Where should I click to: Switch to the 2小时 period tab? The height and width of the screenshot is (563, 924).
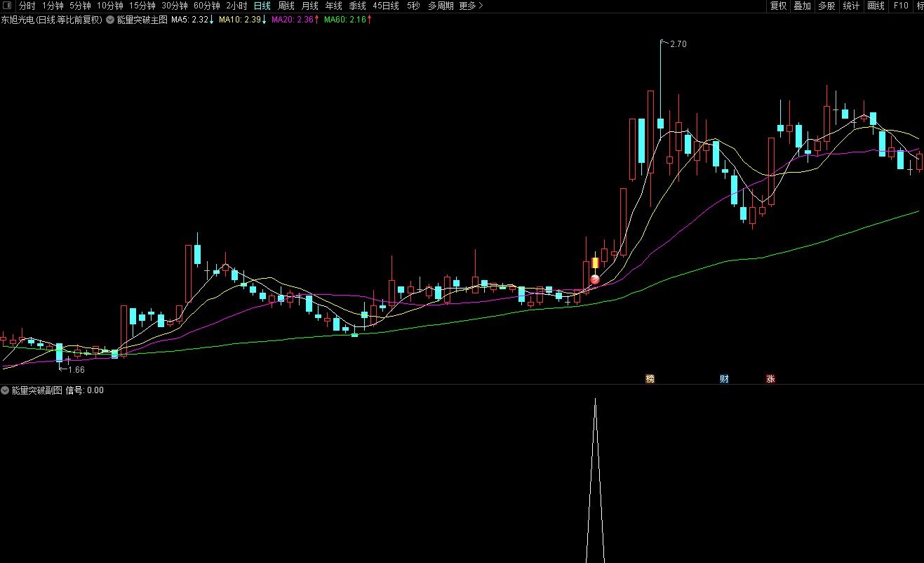click(236, 6)
